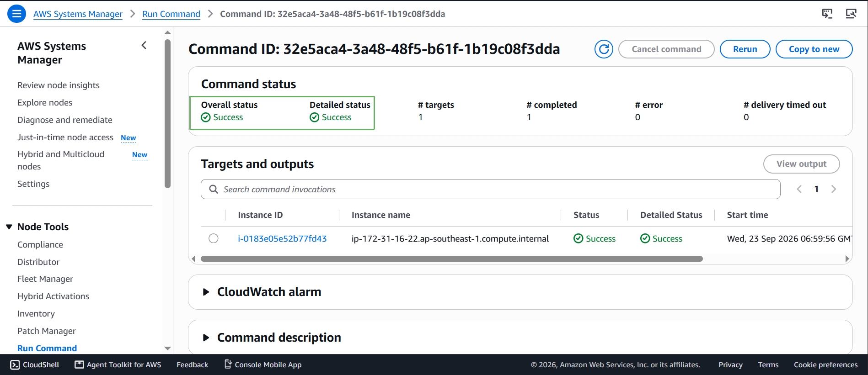Click the refresh command status icon
This screenshot has width=868, height=375.
click(x=604, y=49)
